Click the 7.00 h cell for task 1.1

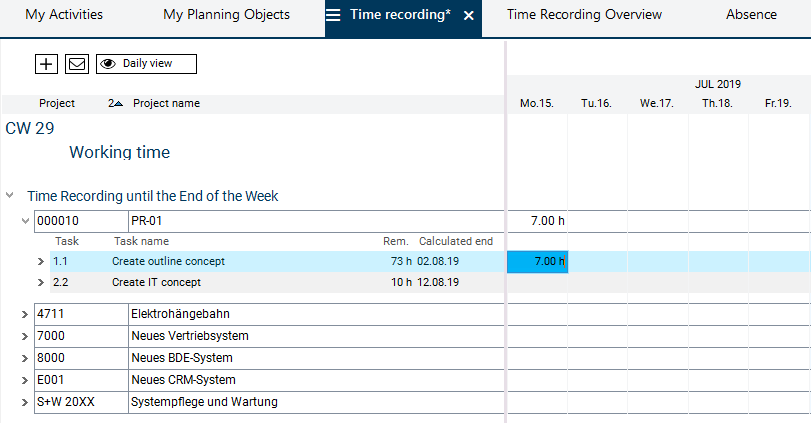[537, 262]
